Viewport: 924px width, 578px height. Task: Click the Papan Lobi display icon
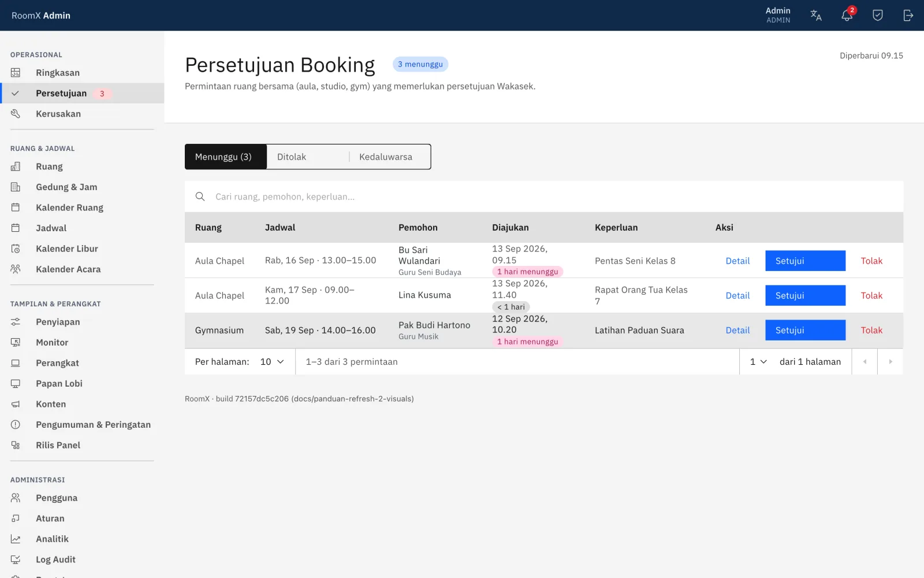[x=16, y=384]
